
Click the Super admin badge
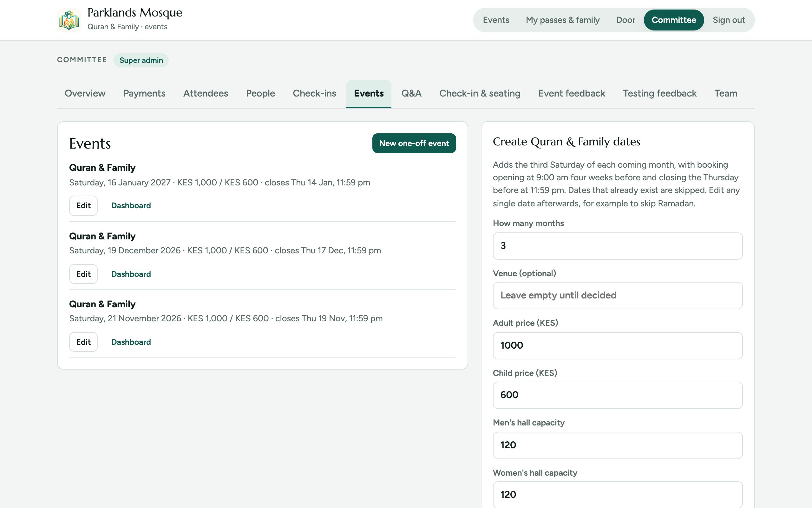click(x=141, y=60)
